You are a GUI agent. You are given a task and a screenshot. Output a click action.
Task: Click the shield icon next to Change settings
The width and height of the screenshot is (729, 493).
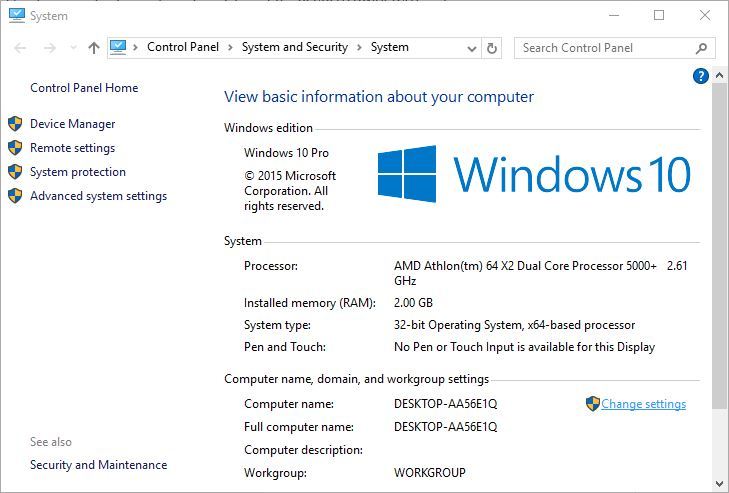click(593, 404)
